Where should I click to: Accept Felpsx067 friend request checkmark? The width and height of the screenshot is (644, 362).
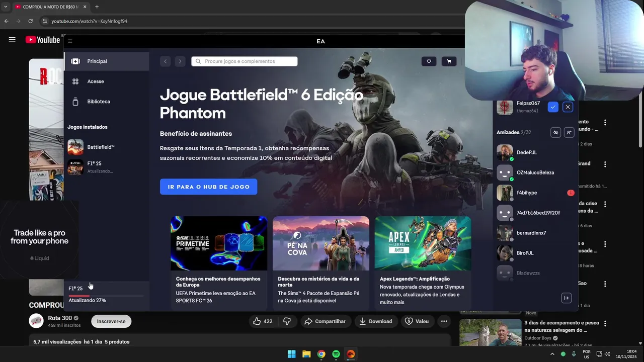click(x=553, y=107)
